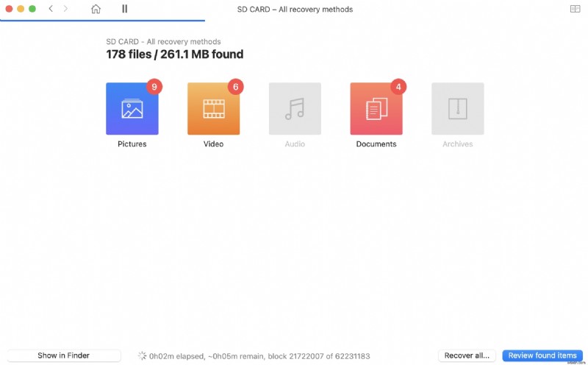
Task: Open the Video category tile
Action: [x=213, y=108]
